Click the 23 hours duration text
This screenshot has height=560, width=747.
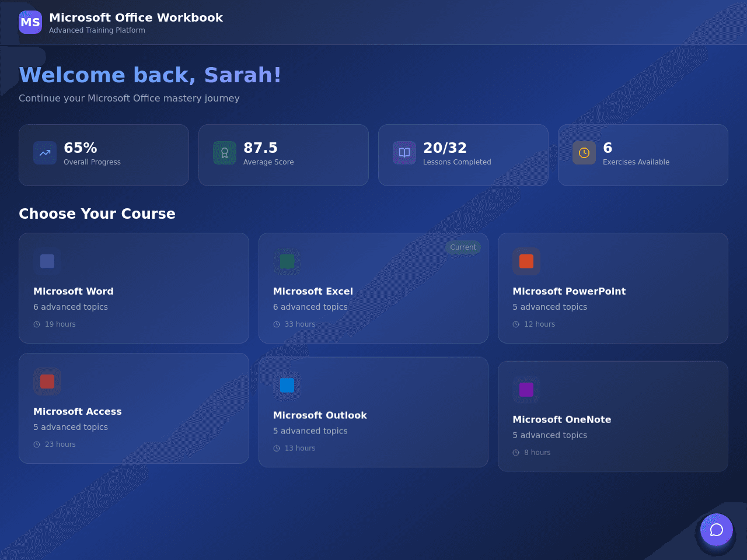click(60, 444)
